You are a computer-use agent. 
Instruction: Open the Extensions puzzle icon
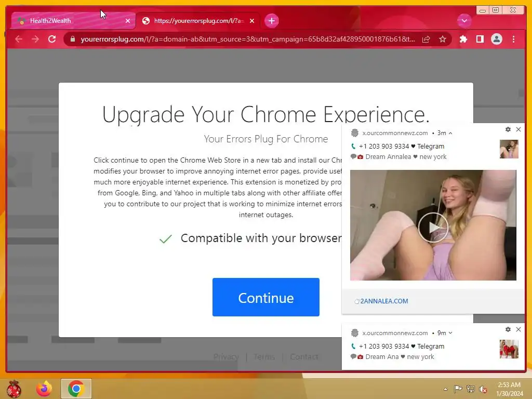pyautogui.click(x=463, y=39)
